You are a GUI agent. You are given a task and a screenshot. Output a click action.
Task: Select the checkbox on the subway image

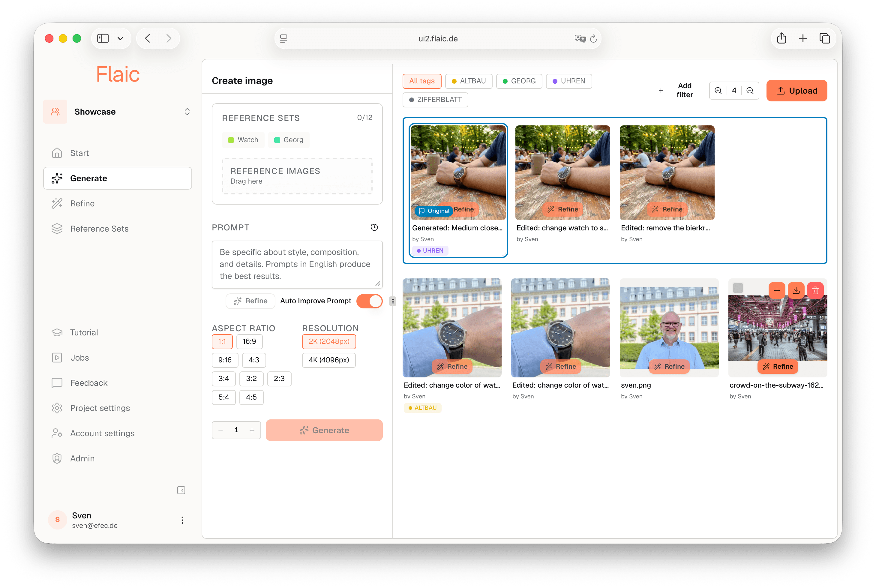coord(738,288)
